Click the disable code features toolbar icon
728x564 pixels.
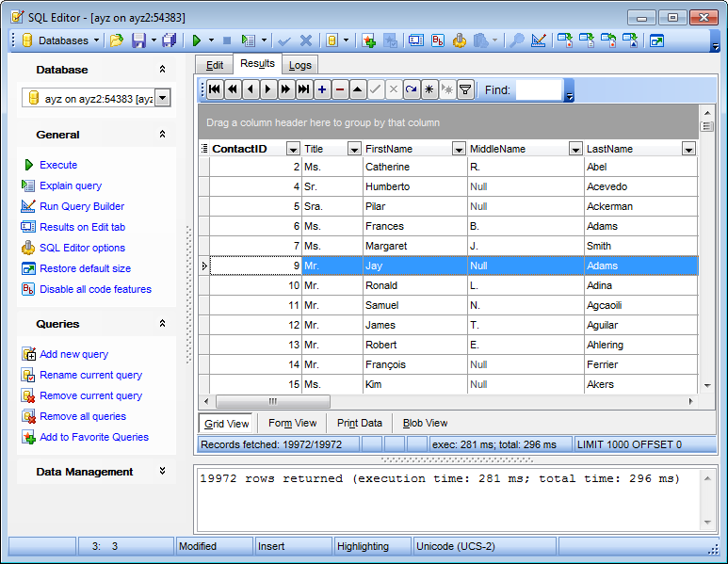point(438,40)
